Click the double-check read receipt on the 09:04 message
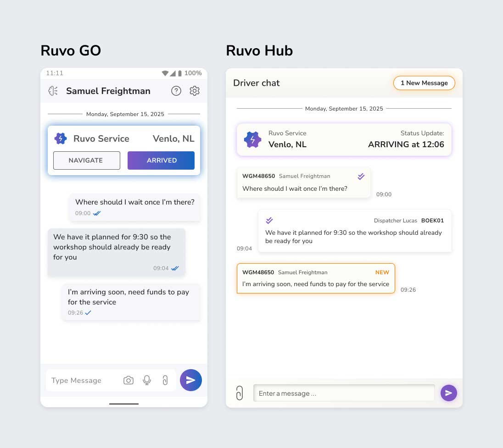The height and width of the screenshot is (448, 503). click(x=177, y=269)
